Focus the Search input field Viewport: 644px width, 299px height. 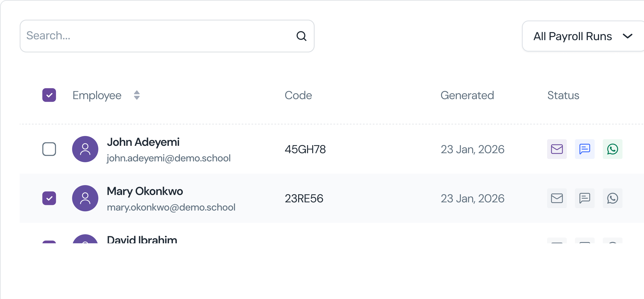pos(158,36)
